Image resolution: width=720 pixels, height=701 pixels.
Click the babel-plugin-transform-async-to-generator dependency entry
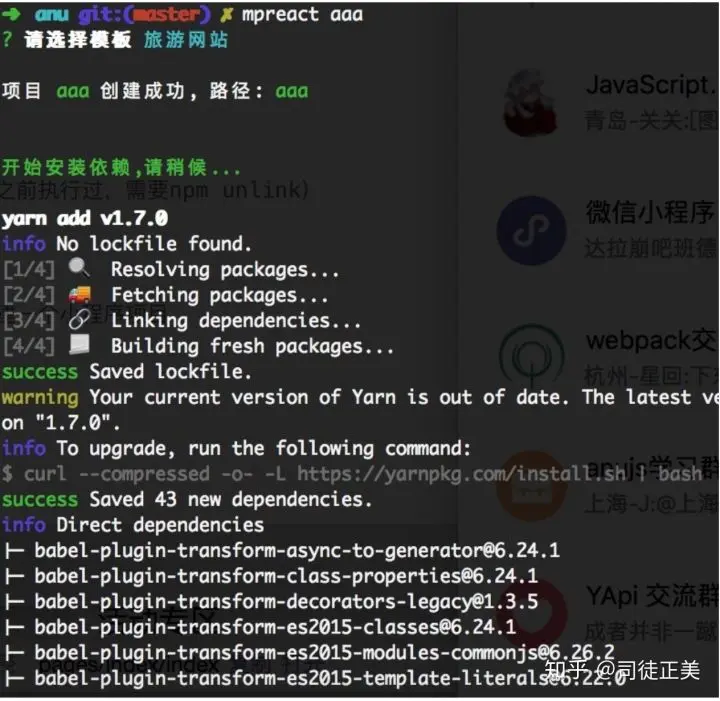click(297, 550)
